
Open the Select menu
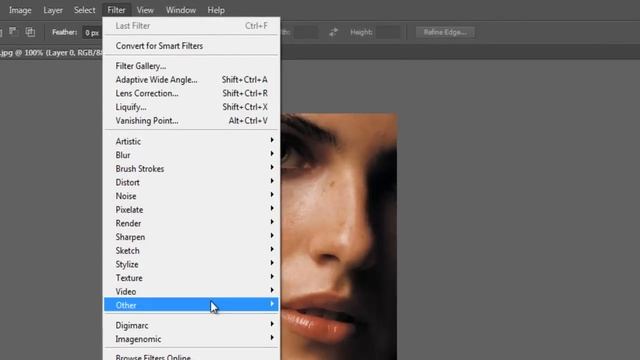(x=84, y=10)
